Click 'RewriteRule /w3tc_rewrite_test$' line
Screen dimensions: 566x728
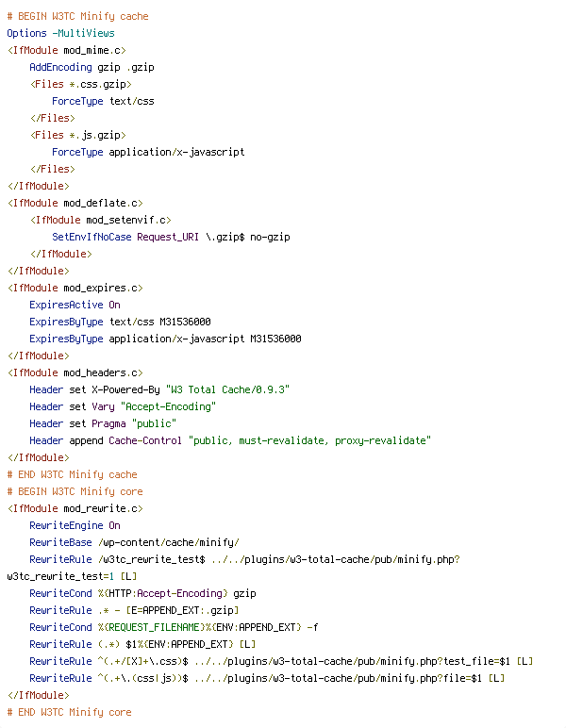pos(244,559)
